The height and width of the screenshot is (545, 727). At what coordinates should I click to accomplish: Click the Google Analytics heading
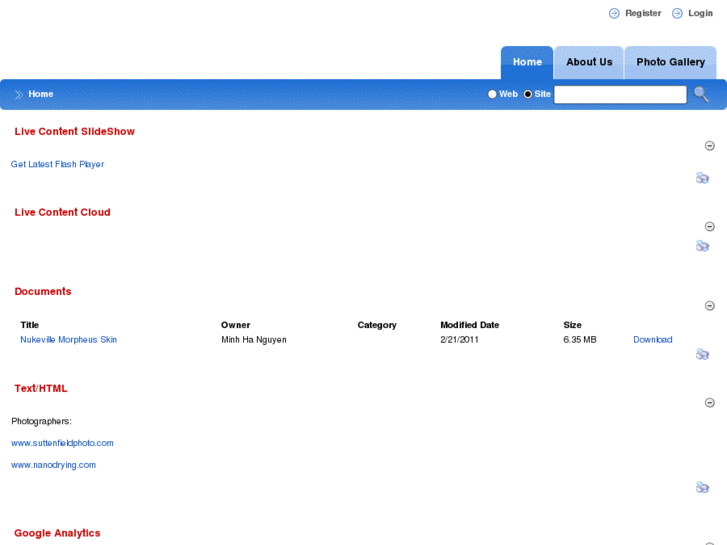(57, 533)
